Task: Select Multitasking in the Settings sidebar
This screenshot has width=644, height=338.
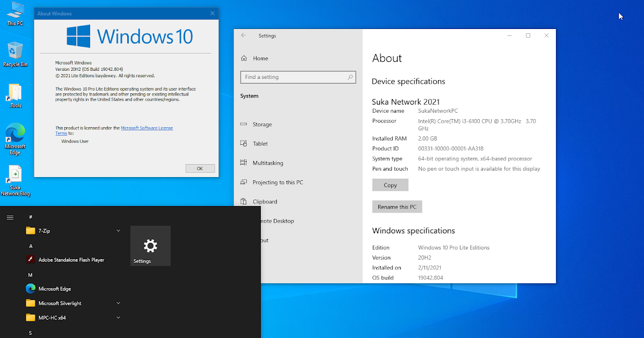Action: coord(268,163)
